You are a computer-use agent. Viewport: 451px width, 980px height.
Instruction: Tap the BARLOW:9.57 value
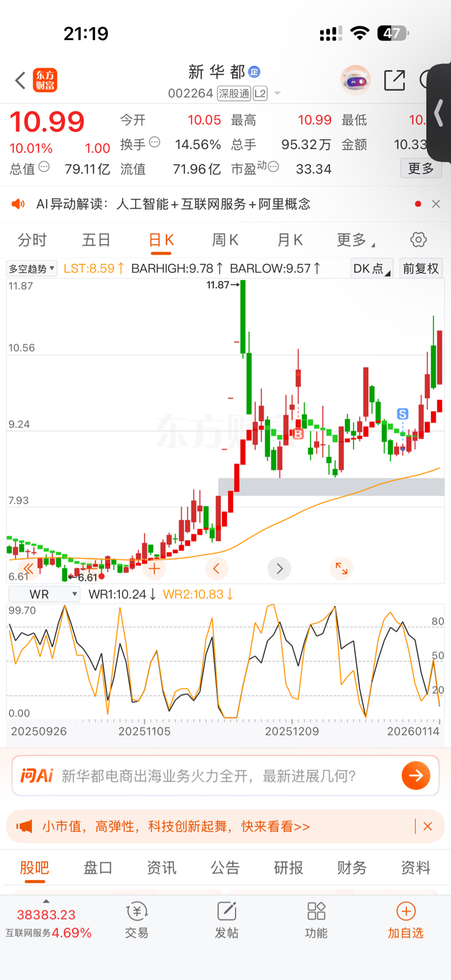pyautogui.click(x=275, y=268)
